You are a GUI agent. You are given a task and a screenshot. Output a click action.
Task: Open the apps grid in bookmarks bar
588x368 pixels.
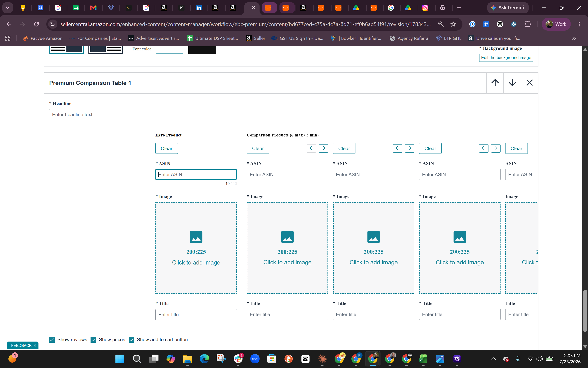pos(8,38)
